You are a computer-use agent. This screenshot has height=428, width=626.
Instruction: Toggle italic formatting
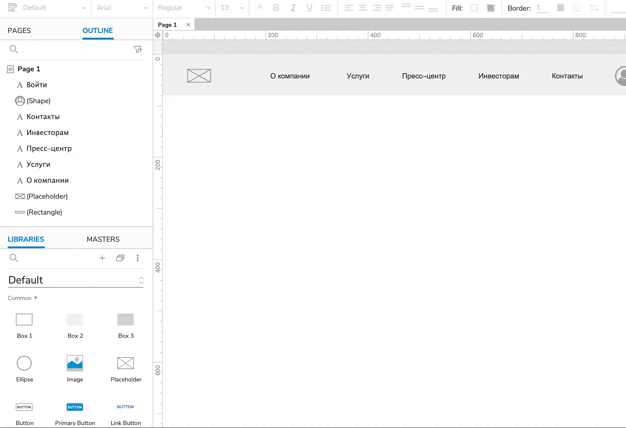click(x=293, y=8)
